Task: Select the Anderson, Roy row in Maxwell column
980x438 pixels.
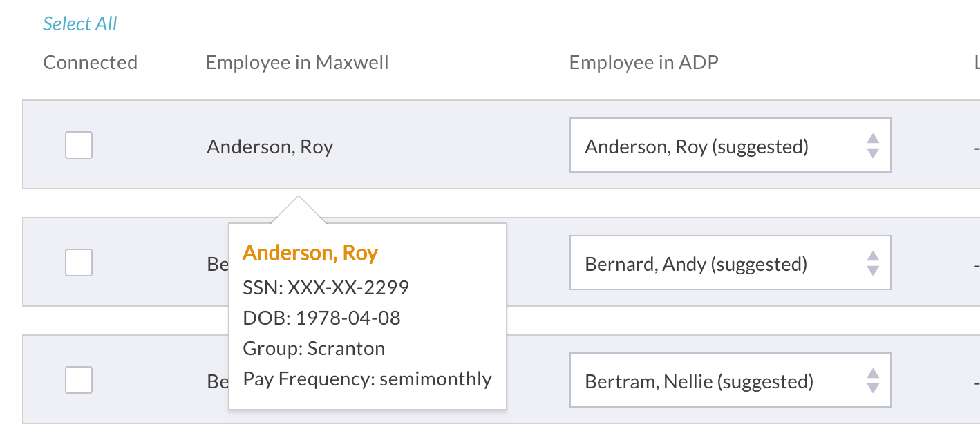Action: [x=270, y=146]
